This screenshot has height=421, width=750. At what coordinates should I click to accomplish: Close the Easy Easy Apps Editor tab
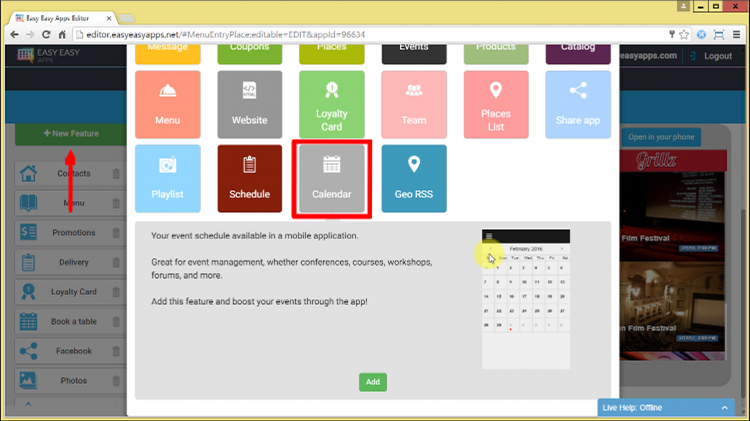tap(109, 18)
